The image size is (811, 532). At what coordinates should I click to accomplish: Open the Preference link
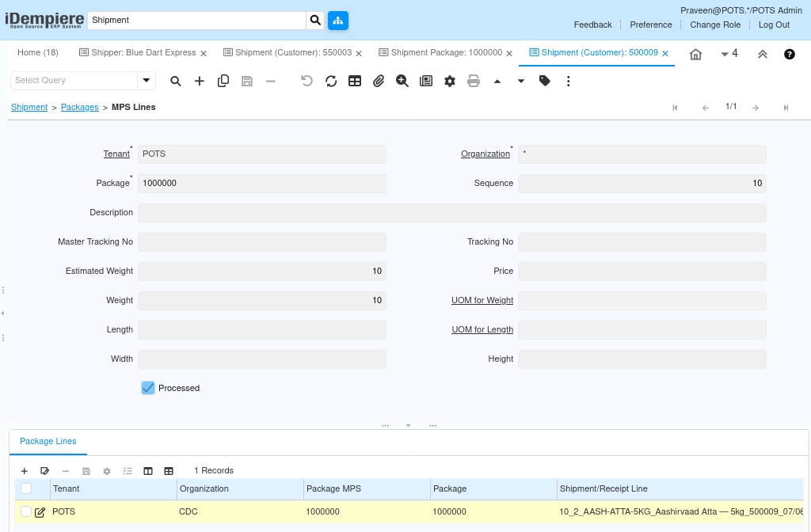coord(651,25)
